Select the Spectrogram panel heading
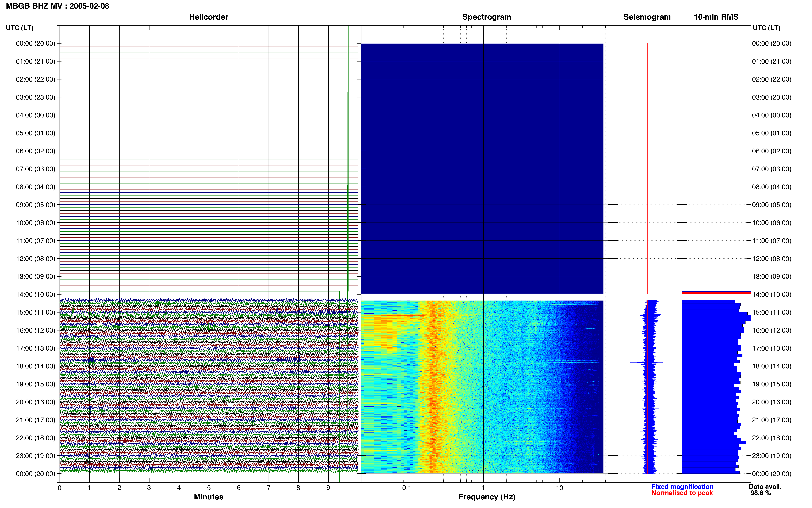The image size is (812, 508). point(487,17)
